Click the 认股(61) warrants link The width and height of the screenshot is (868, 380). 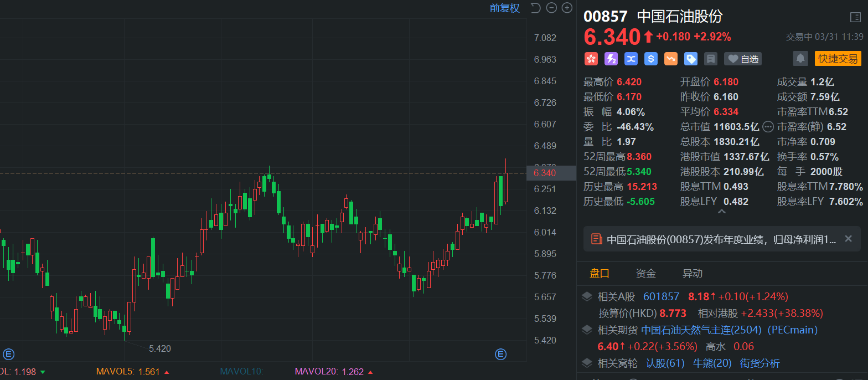coord(665,363)
